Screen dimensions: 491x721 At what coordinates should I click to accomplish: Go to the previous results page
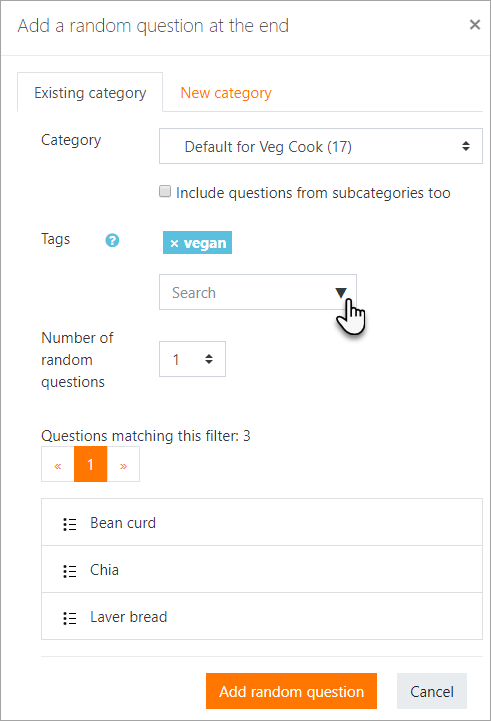[58, 464]
